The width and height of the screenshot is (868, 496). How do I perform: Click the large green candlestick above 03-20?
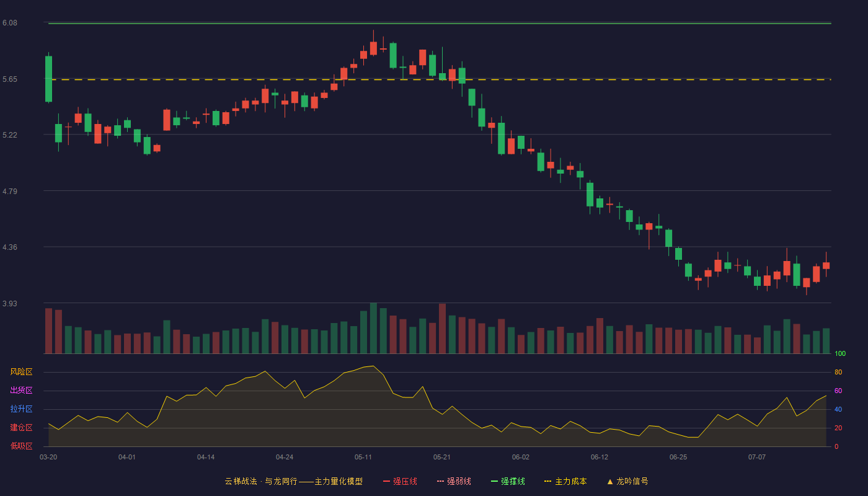point(48,79)
